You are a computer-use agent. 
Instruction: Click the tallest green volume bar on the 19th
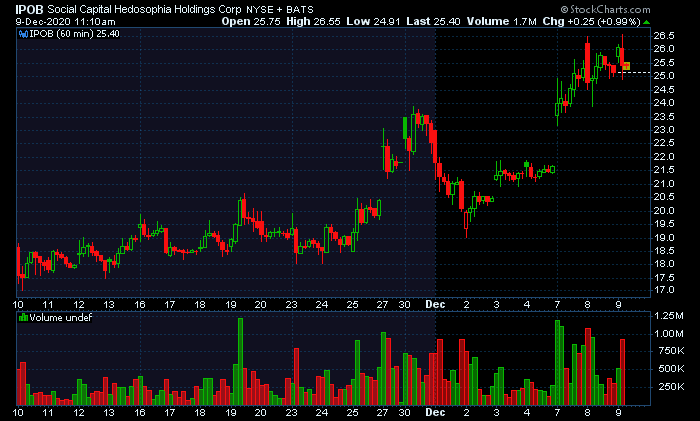click(241, 361)
